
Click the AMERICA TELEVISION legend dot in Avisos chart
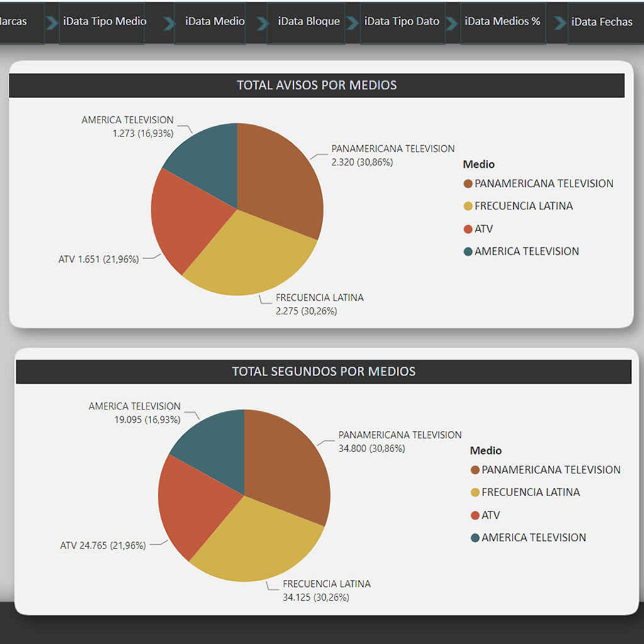[468, 252]
